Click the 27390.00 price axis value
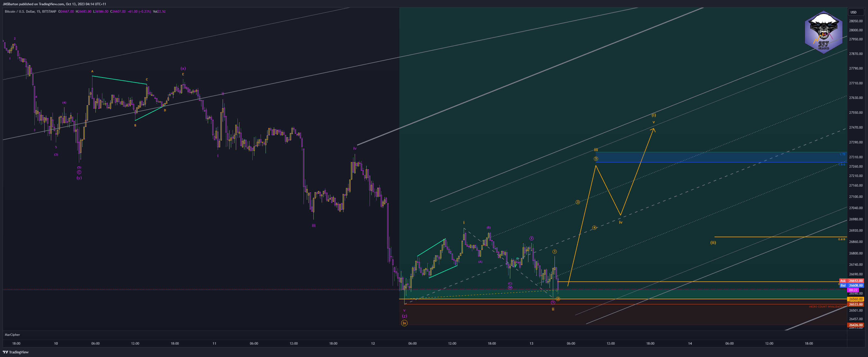868x357 pixels. tap(856, 142)
